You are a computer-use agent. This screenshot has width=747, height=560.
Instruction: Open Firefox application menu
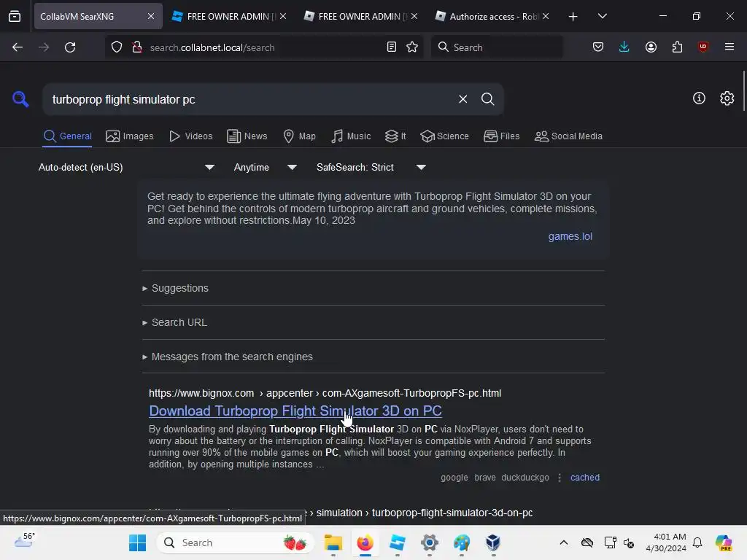tap(729, 47)
